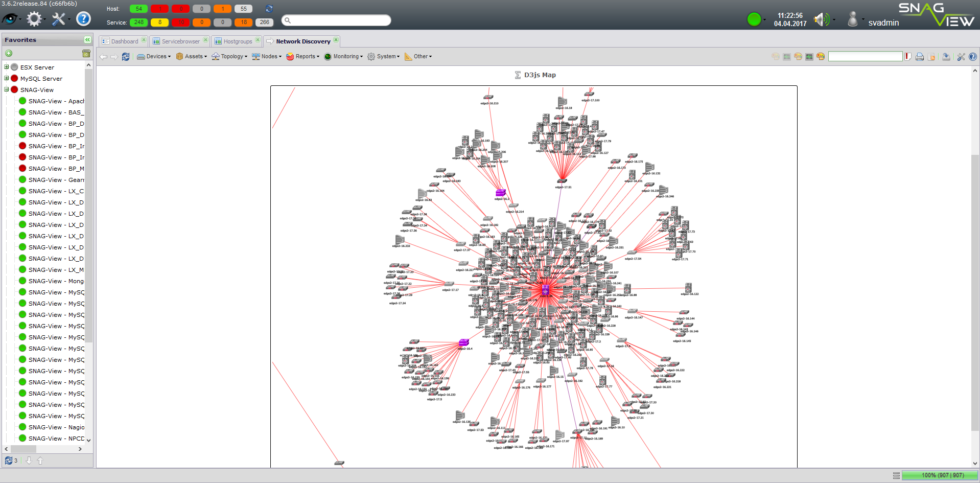Refresh the host and service status counters
Viewport: 980px width, 483px height.
pos(269,9)
